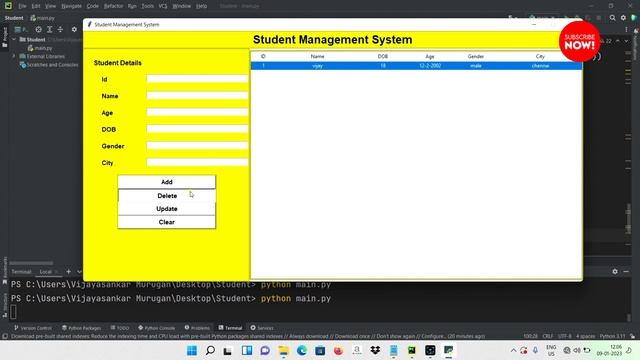
Task: Click the Name column header in the table
Action: tap(317, 56)
